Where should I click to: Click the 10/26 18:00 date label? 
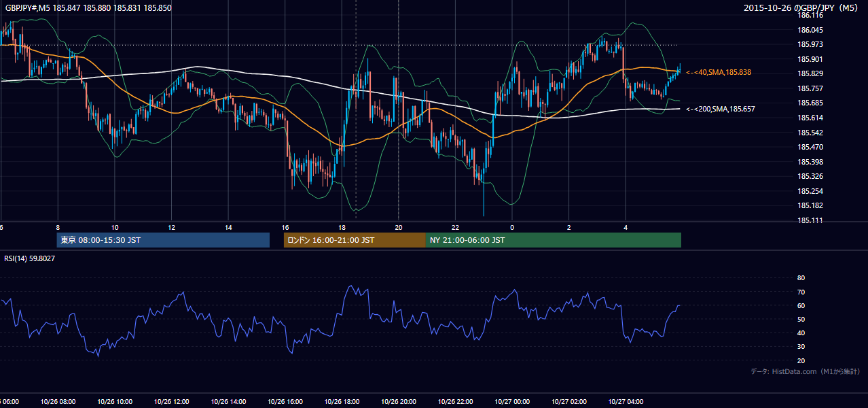click(341, 402)
